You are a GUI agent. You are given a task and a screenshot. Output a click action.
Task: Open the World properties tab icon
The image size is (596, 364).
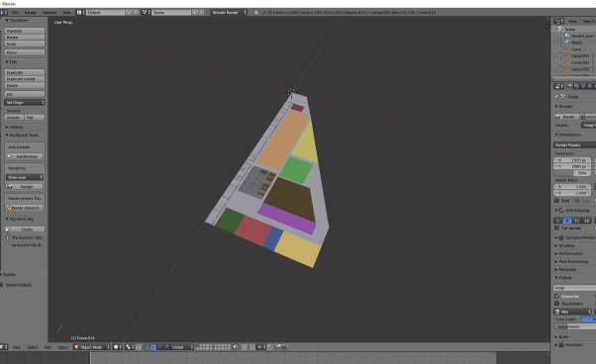(x=589, y=86)
